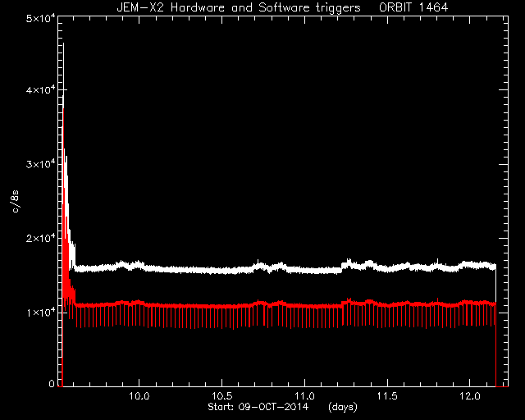
Task: Click the 11.5 x-axis tick label
Action: pos(388,396)
